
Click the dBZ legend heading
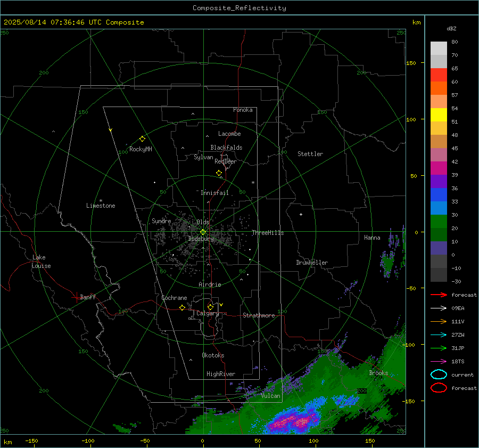click(451, 28)
